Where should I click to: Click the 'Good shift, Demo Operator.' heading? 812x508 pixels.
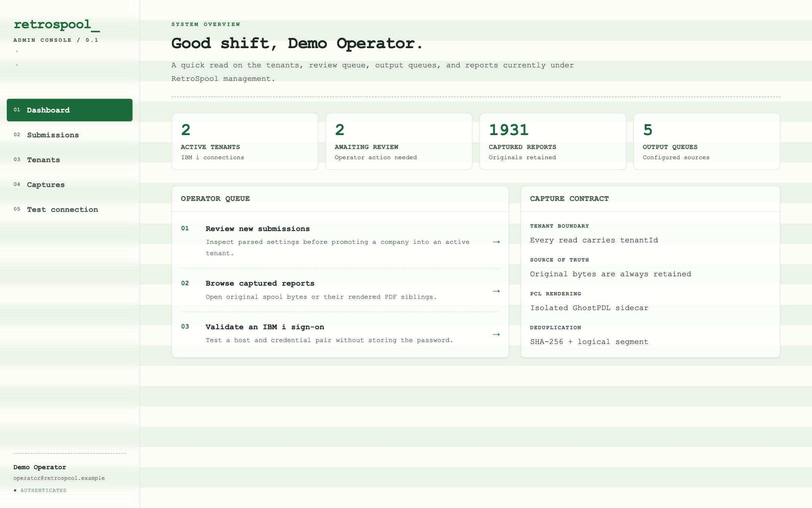[297, 43]
